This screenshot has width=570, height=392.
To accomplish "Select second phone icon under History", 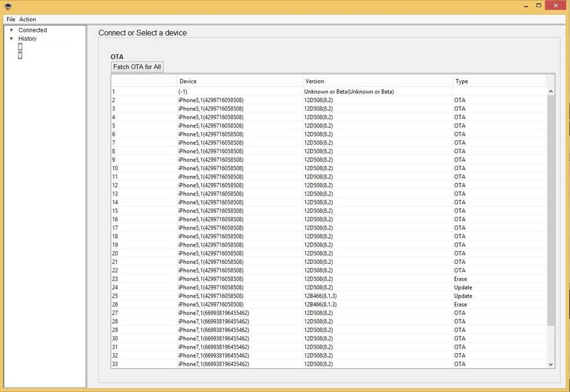I will (x=20, y=55).
